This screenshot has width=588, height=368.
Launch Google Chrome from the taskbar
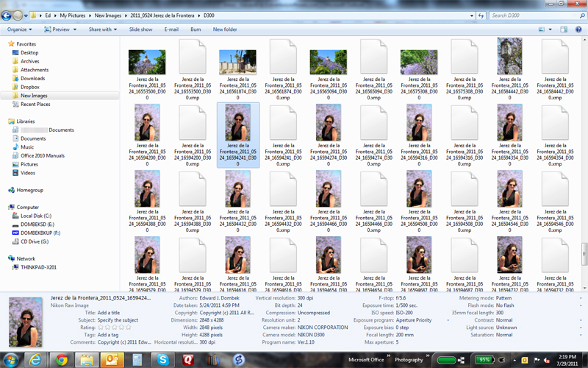click(61, 359)
